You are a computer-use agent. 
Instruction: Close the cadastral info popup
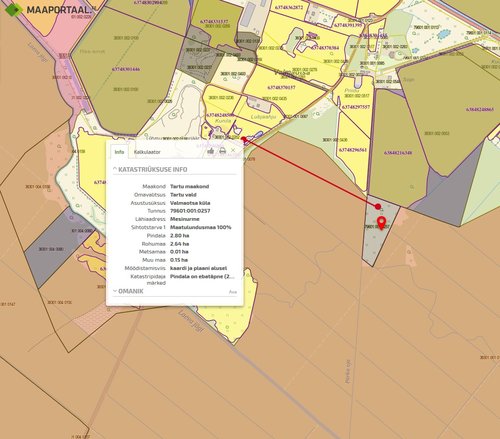point(233,150)
